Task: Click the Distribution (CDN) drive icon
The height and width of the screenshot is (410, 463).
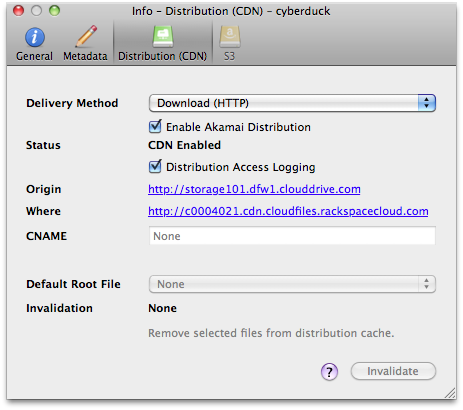Action: tap(163, 37)
